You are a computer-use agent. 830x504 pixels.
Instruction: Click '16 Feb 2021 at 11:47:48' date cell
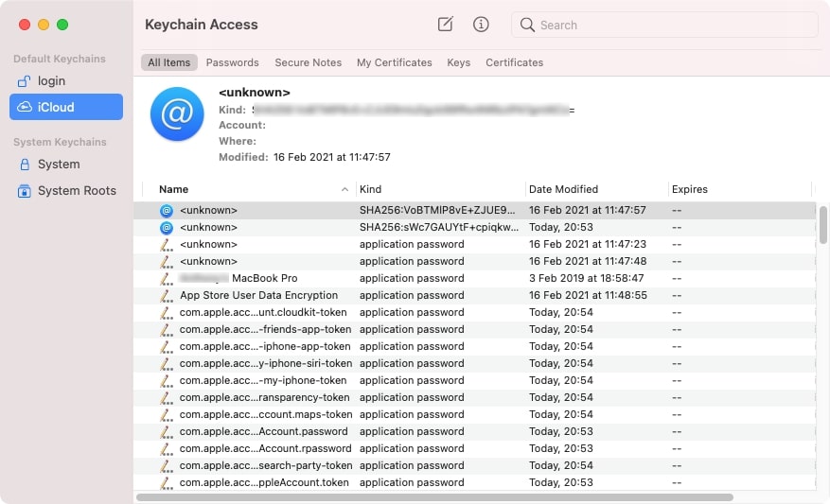(x=588, y=261)
